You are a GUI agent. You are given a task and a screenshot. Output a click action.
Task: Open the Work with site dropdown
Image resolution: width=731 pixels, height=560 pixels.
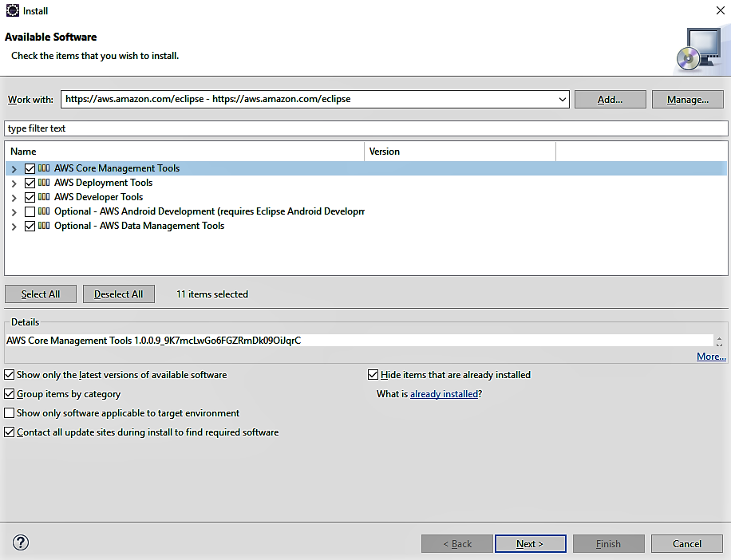563,99
